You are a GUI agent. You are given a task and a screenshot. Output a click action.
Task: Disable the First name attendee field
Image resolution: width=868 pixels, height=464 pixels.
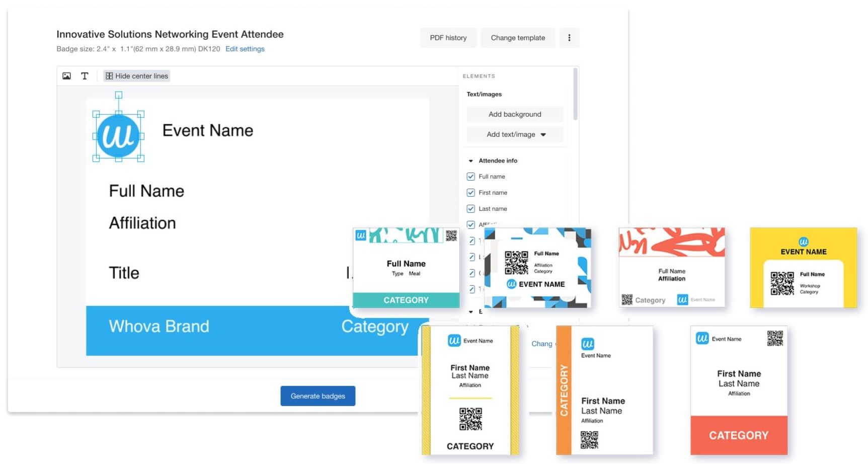pyautogui.click(x=470, y=192)
